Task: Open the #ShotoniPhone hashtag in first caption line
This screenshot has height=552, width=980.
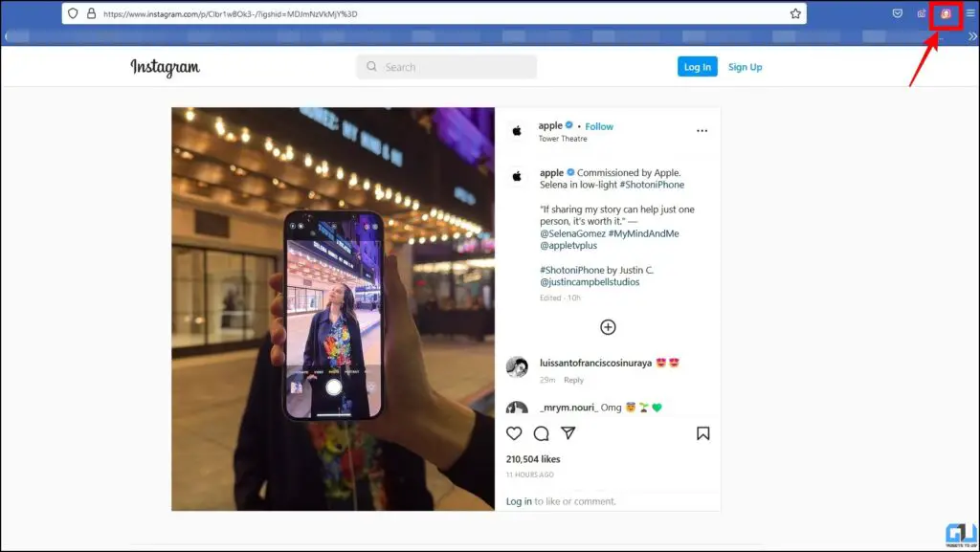Action: click(x=652, y=185)
